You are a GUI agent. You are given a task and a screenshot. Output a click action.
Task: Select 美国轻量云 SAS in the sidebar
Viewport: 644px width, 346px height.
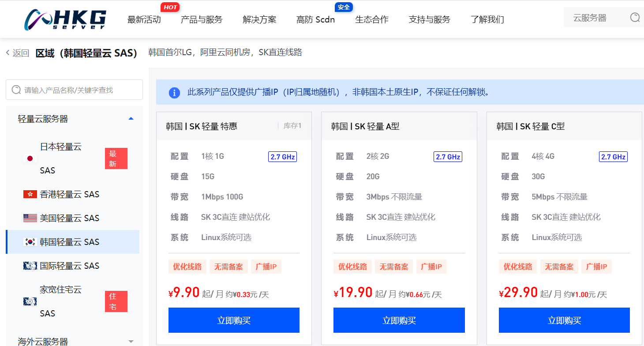pyautogui.click(x=73, y=218)
